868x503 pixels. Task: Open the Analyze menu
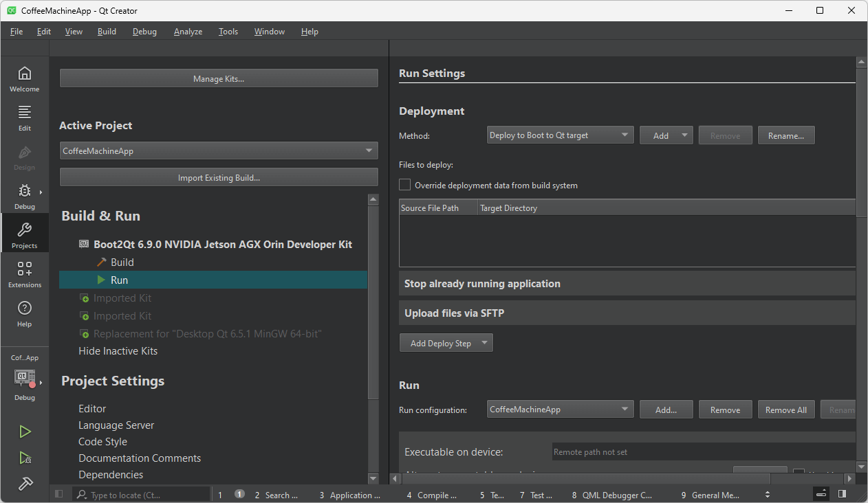click(188, 32)
